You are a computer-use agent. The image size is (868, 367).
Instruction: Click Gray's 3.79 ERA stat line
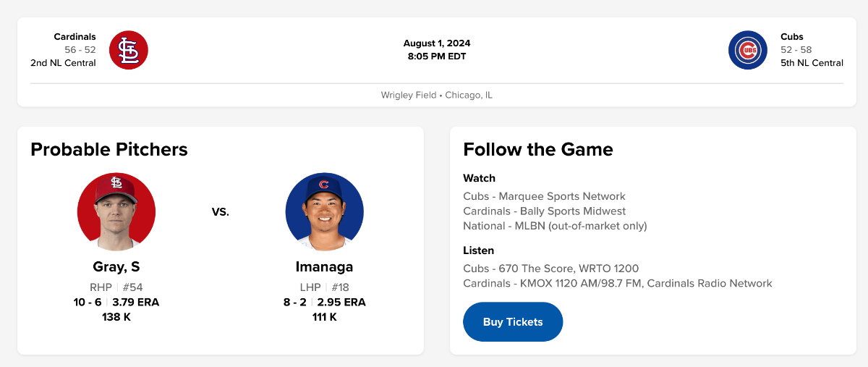pos(135,302)
